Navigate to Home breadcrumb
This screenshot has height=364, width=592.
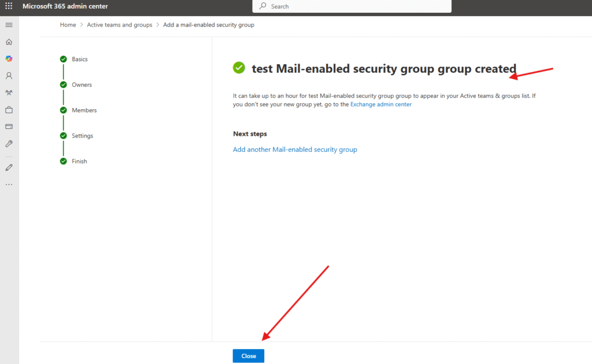coord(68,25)
